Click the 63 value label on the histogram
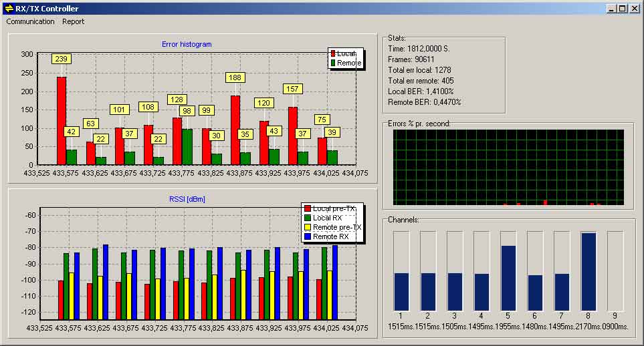The width and height of the screenshot is (644, 346). coord(90,124)
